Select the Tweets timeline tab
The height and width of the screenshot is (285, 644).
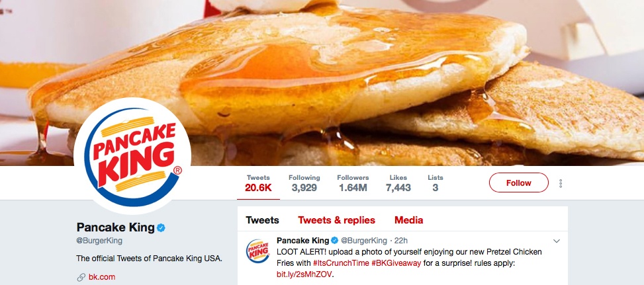[x=262, y=220]
